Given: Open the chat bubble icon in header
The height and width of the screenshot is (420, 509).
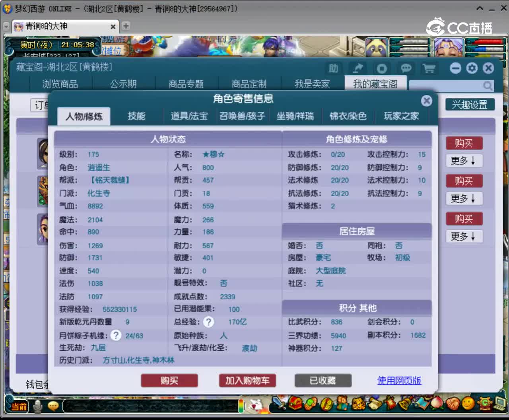Looking at the screenshot, I should click(406, 68).
